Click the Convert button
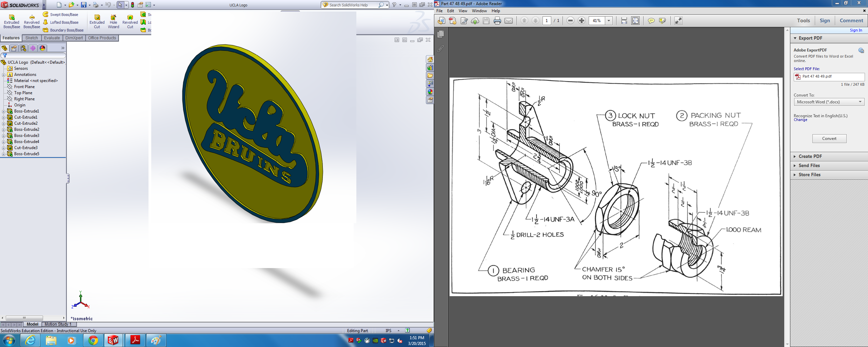 pyautogui.click(x=829, y=139)
